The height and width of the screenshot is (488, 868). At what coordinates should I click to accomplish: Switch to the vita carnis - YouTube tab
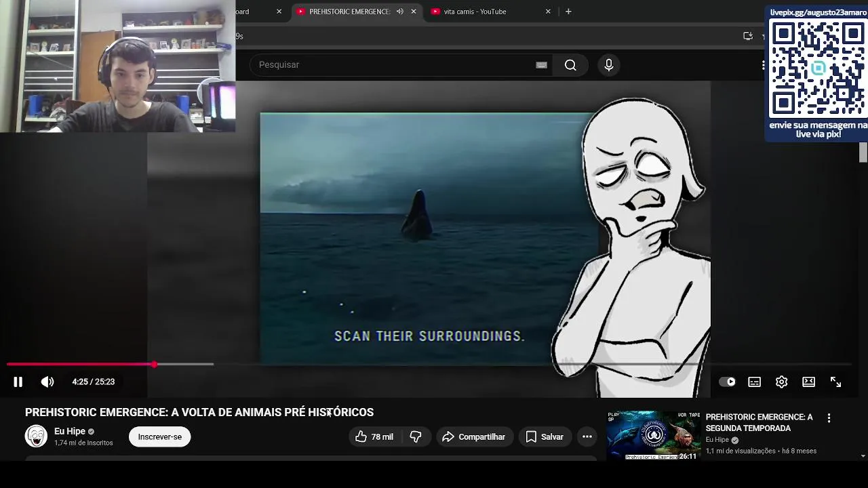click(x=475, y=12)
